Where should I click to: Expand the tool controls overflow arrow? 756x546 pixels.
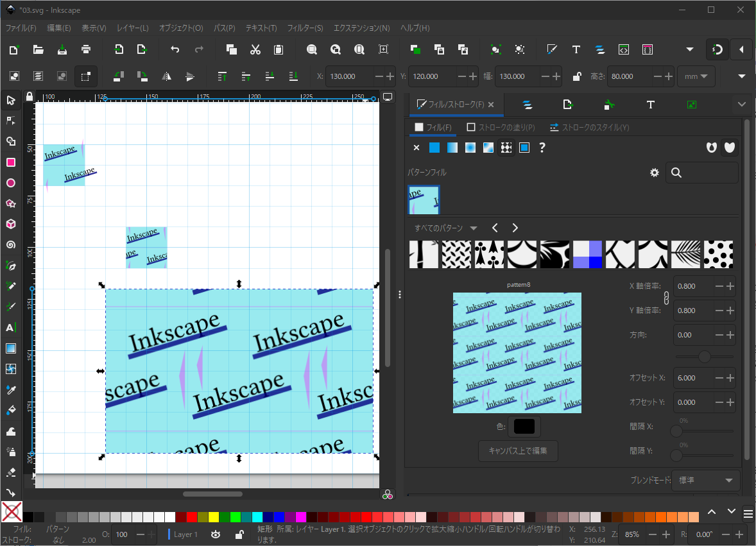(x=741, y=76)
